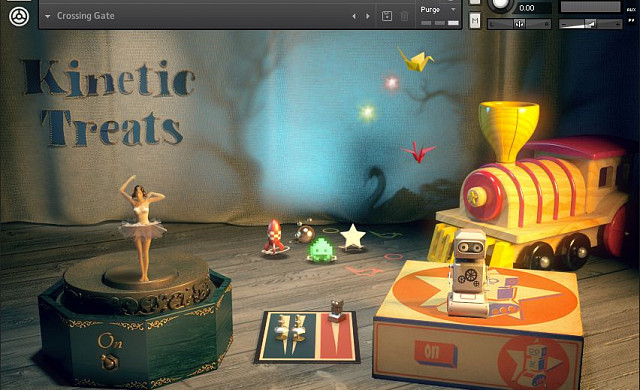Viewport: 640px width, 390px height.
Task: Click the metal ball toy
Action: coord(305,233)
